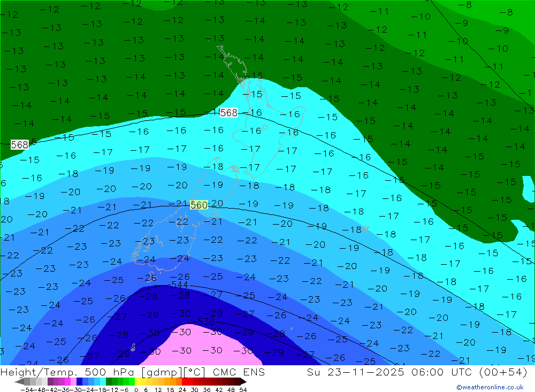Click the cyan legend swatch
The image size is (535, 392).
click(103, 381)
